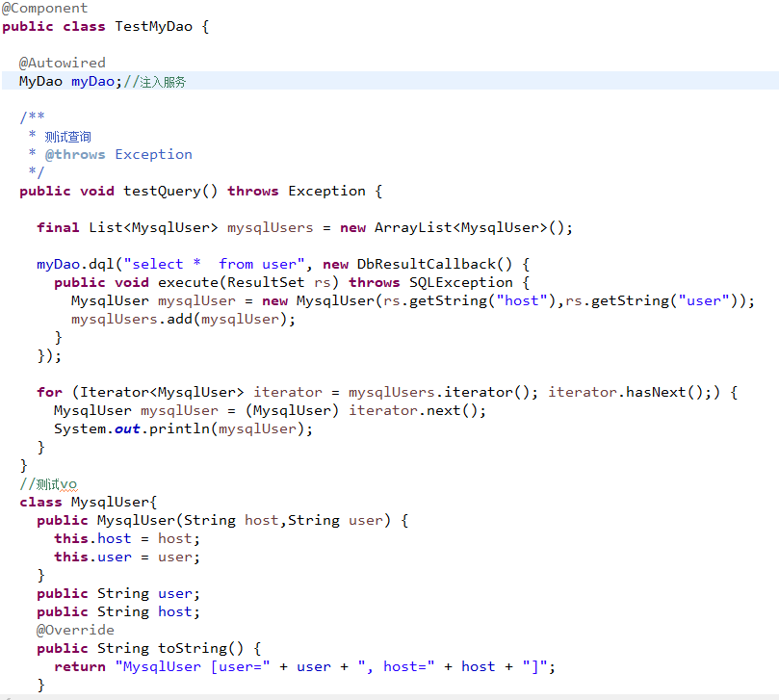Click the italic out field
The width and height of the screenshot is (779, 700).
click(127, 429)
